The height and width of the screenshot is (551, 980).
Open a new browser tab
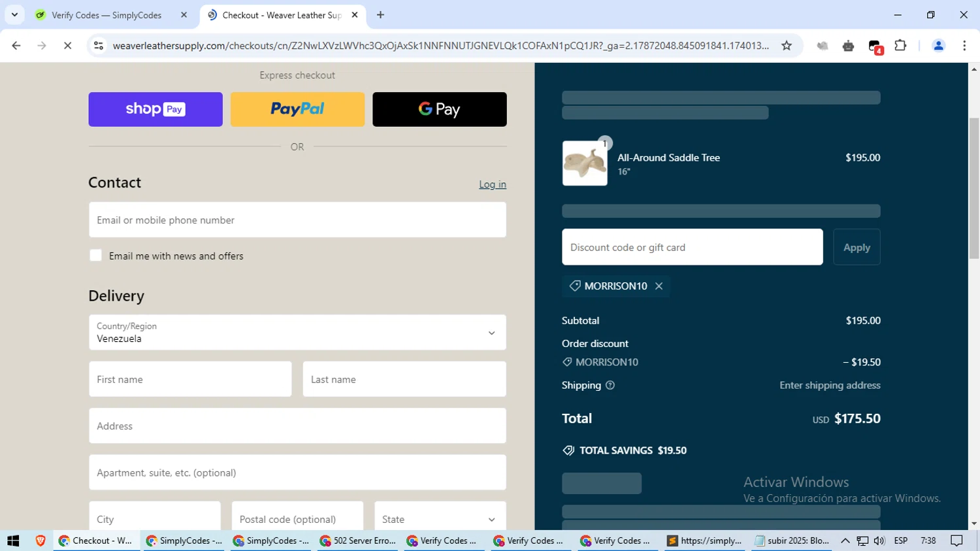coord(380,15)
